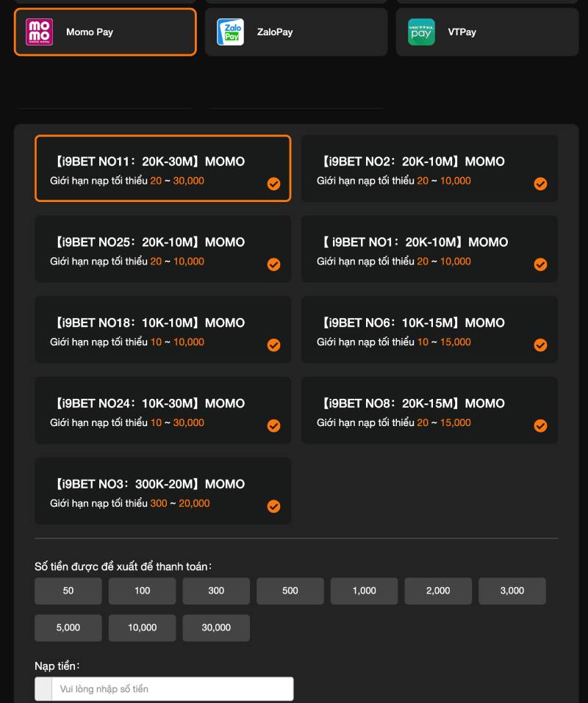Click the Viettel Pay logo icon
Screen dimensions: 588x703
click(421, 32)
